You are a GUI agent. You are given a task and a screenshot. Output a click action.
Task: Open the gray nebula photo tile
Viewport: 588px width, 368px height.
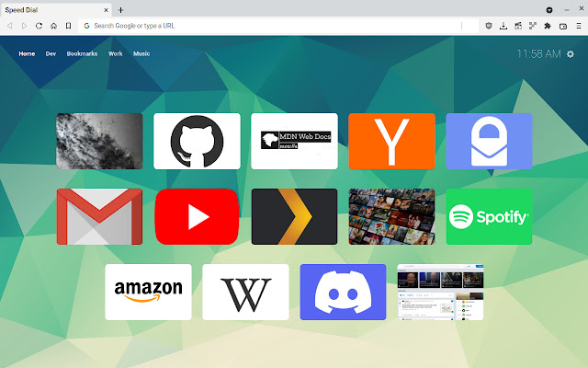99,141
